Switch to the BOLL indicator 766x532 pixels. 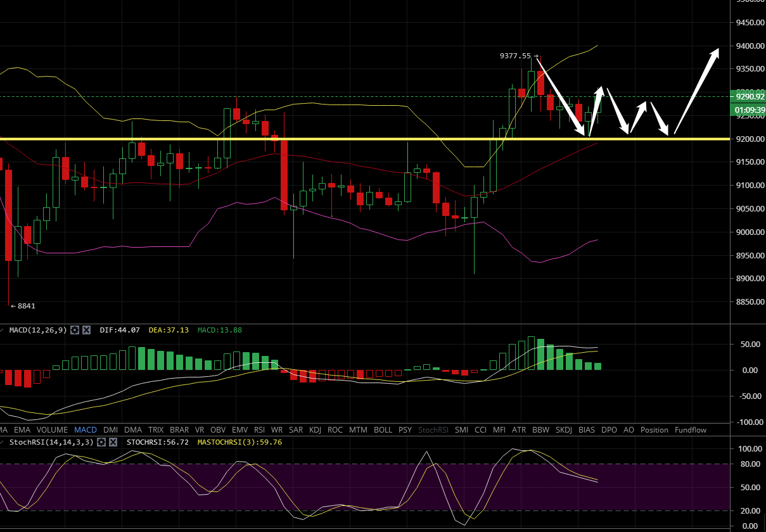click(383, 430)
